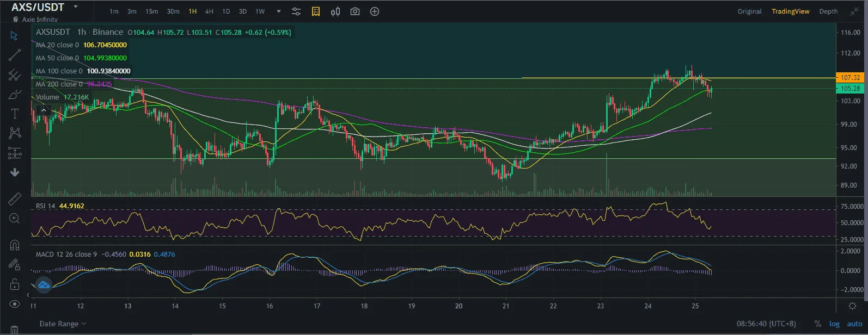This screenshot has height=335, width=868.
Task: Toggle percent scale mode
Action: [818, 324]
